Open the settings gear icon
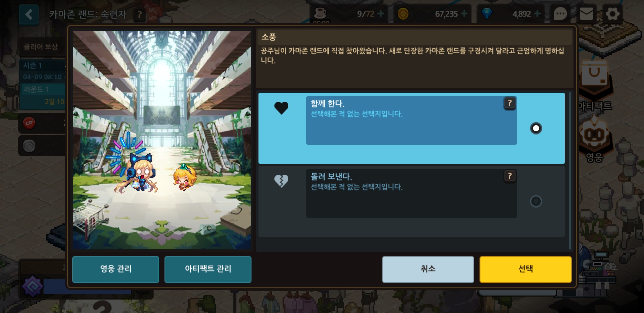 click(x=612, y=14)
